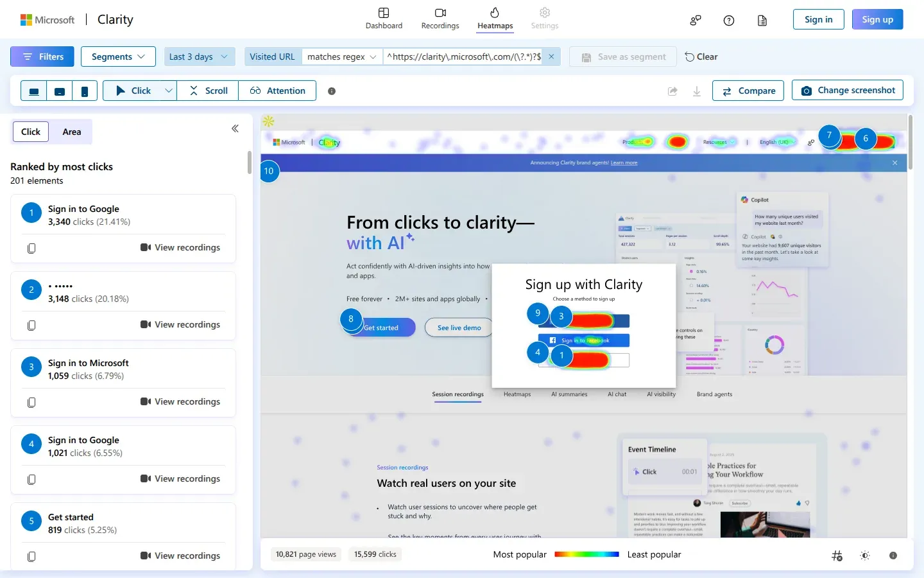
Task: Click heatmap marker number 8
Action: tap(351, 319)
